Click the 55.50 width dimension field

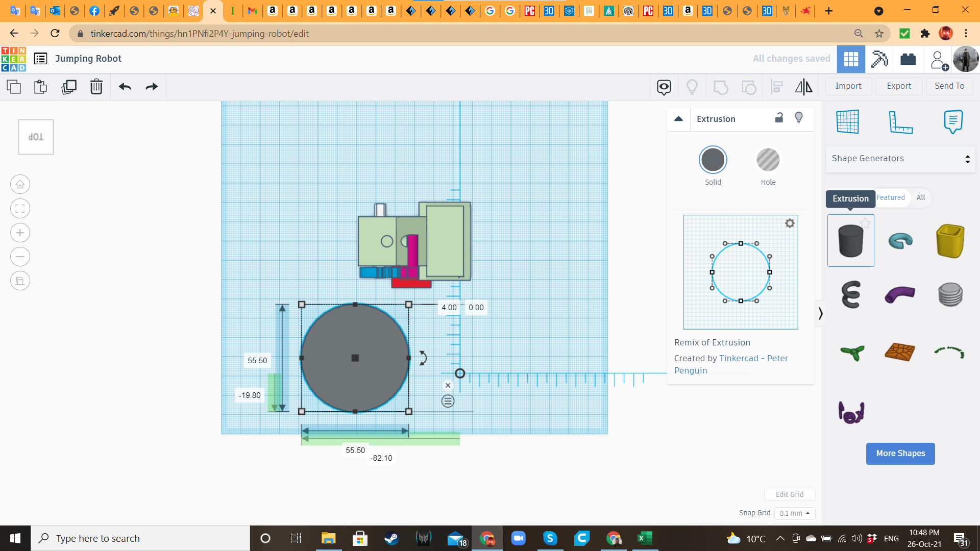pyautogui.click(x=355, y=450)
